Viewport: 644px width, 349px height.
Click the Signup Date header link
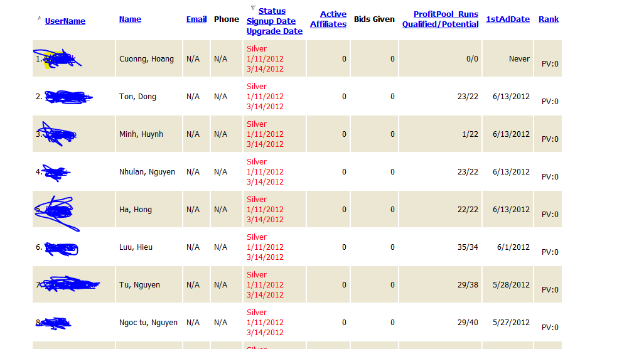coord(271,21)
